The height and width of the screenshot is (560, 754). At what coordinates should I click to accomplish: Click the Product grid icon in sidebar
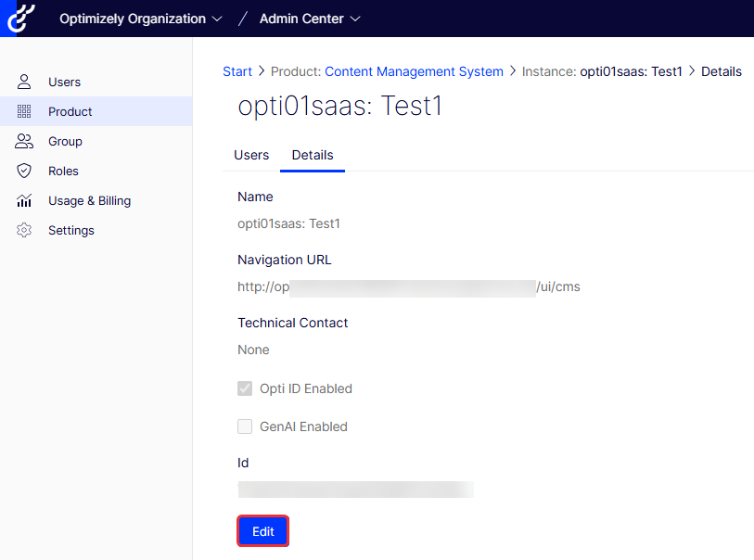click(x=25, y=112)
